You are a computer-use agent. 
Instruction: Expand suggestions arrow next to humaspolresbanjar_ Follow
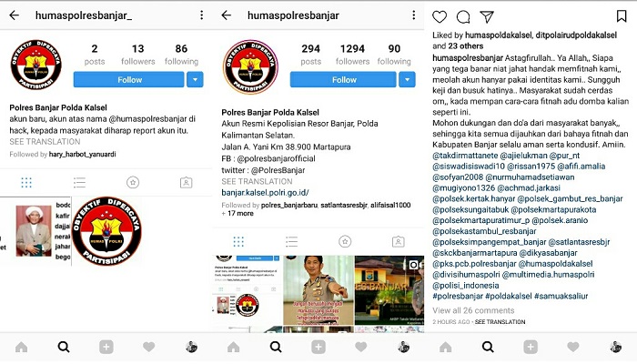coord(195,80)
